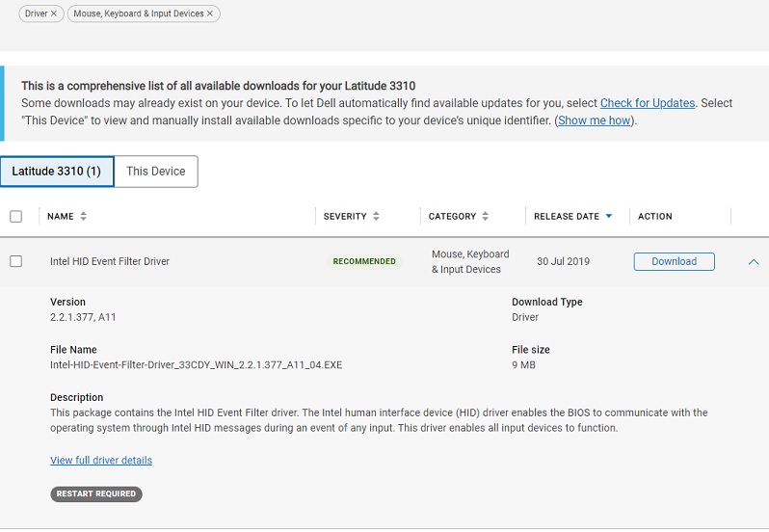Download the Intel HID Event Filter Driver

674,261
